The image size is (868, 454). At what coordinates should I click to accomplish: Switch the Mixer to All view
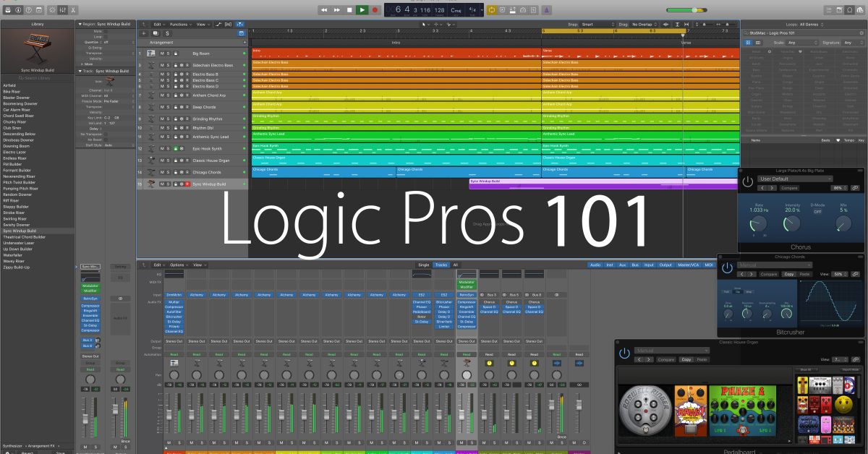point(455,265)
